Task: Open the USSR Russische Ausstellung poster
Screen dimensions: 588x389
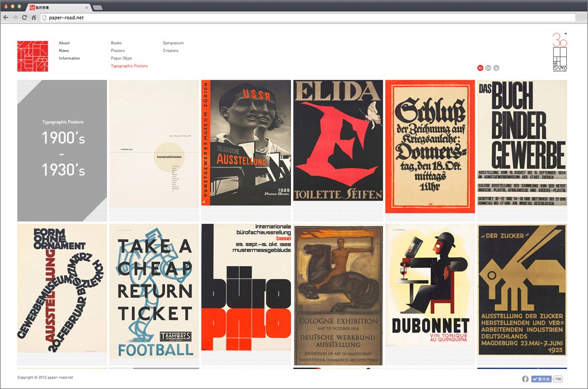Action: click(x=246, y=142)
